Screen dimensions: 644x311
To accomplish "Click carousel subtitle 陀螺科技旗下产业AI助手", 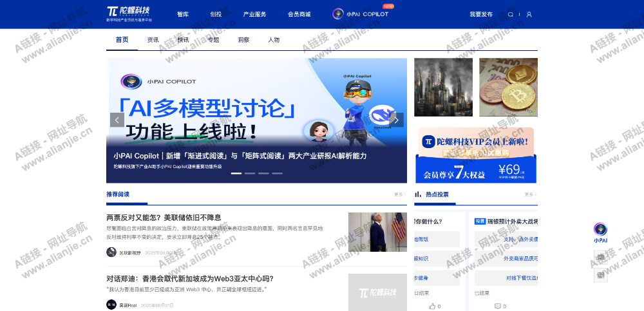I will 167,166.
